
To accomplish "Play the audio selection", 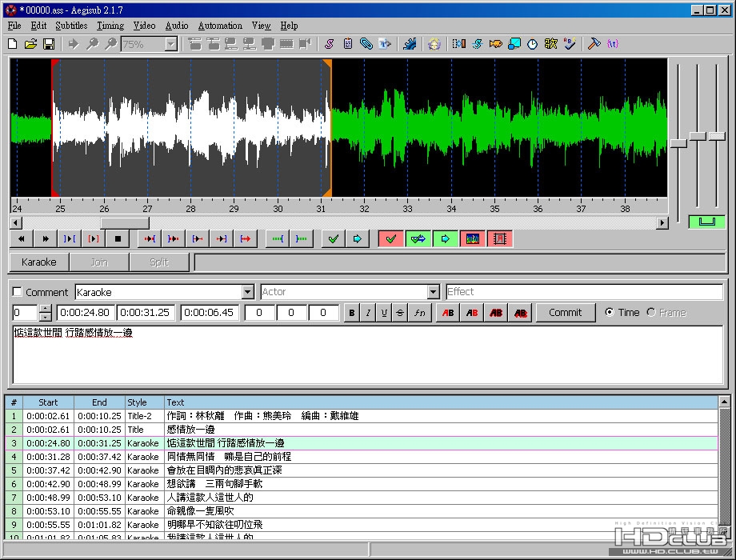I will (x=70, y=239).
